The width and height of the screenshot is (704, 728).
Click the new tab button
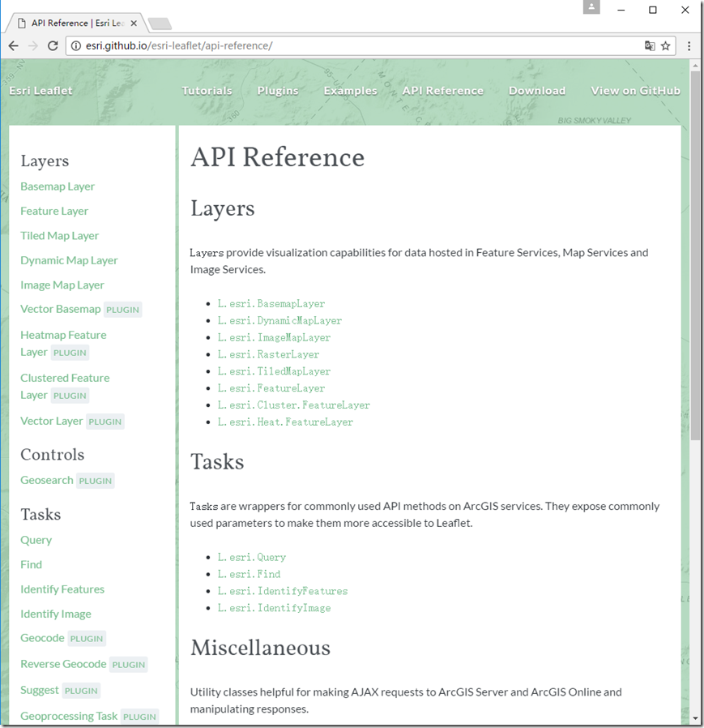pos(160,24)
